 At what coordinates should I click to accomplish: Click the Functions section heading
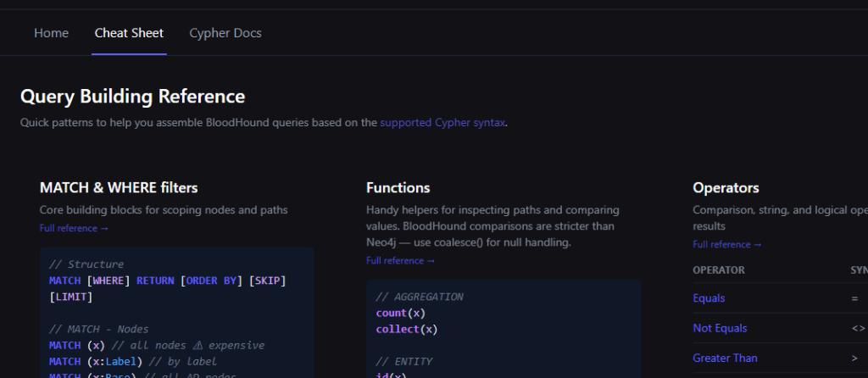tap(398, 187)
